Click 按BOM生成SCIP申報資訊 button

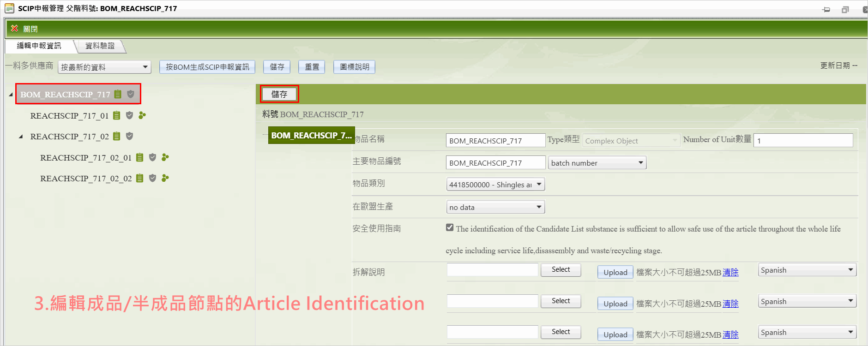click(207, 67)
